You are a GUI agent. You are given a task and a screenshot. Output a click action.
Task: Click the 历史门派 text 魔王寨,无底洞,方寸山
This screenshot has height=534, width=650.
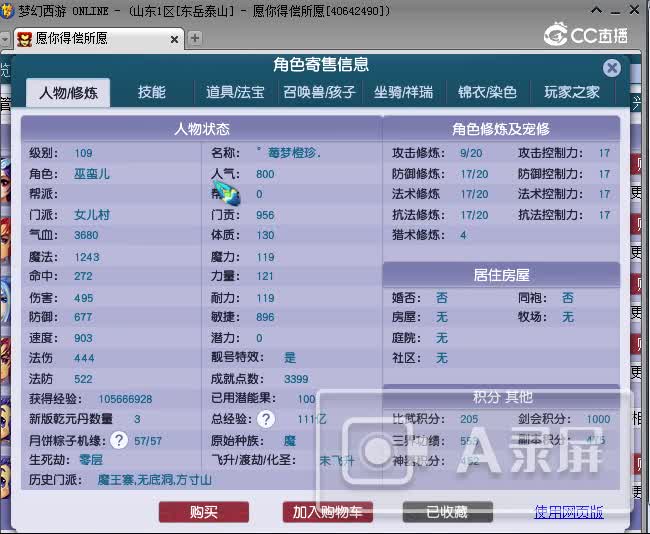[x=155, y=480]
